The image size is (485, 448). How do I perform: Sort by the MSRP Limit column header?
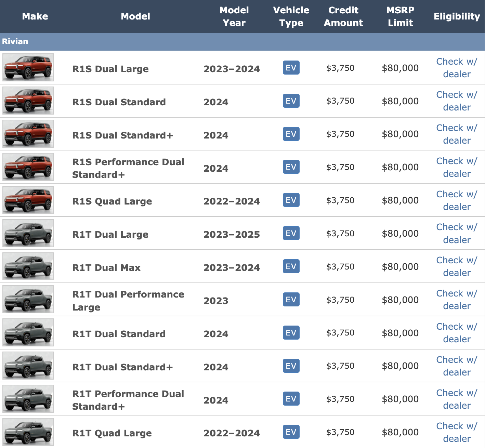tap(400, 16)
